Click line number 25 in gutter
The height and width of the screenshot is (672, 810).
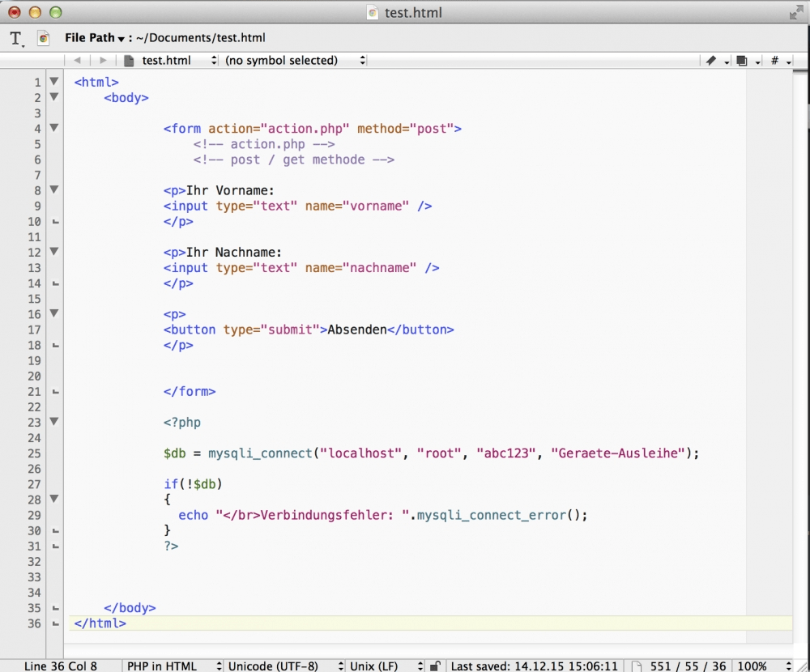[x=34, y=453]
